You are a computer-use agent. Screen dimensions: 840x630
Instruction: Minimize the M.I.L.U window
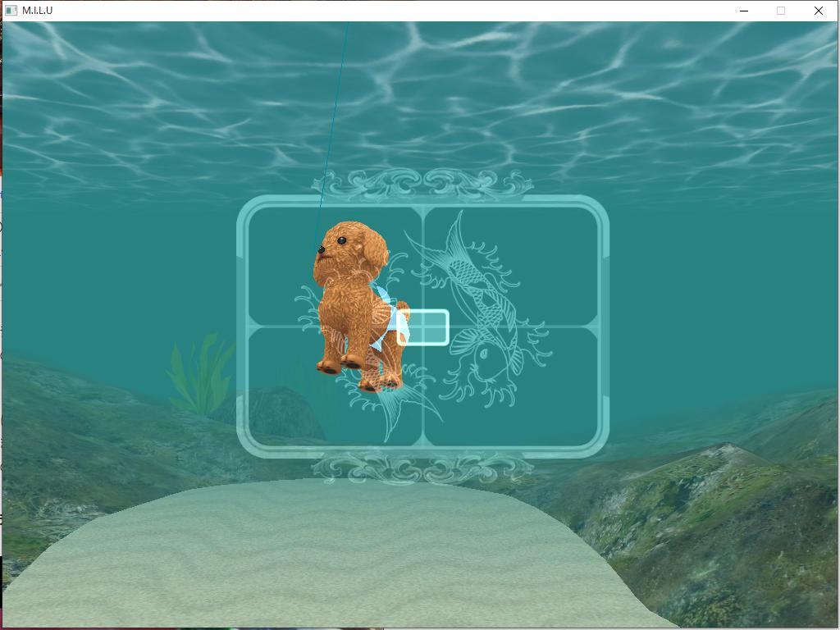pos(744,11)
